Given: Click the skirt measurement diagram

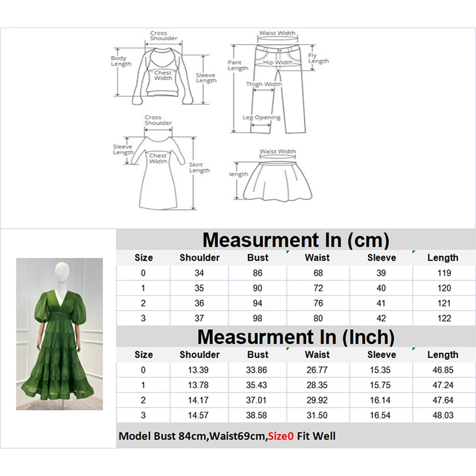Looking at the screenshot, I should [271, 175].
